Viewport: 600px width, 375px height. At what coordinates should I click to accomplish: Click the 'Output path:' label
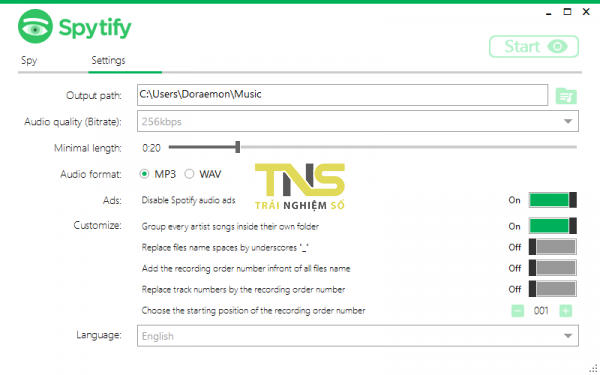coord(94,95)
